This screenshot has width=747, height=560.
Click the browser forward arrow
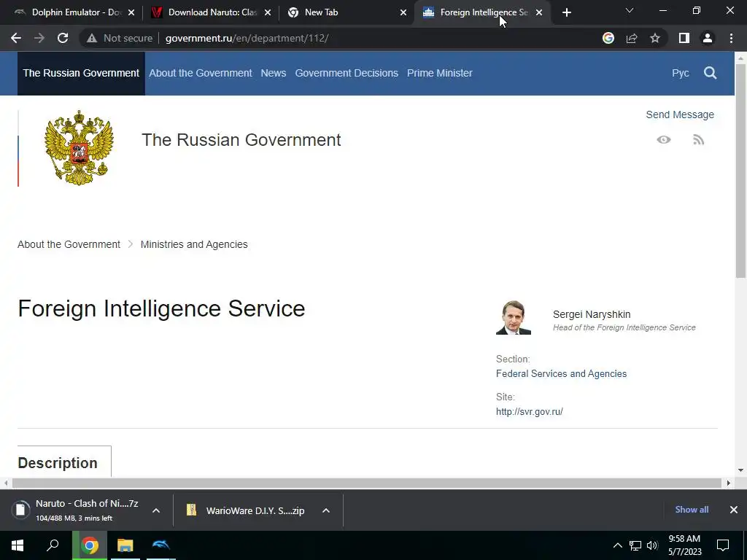click(39, 38)
